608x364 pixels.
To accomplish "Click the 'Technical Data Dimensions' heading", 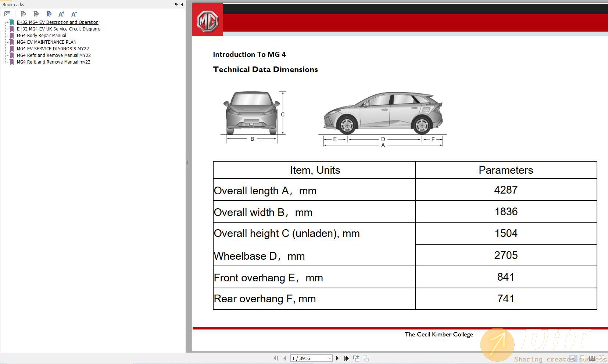I will (x=265, y=69).
